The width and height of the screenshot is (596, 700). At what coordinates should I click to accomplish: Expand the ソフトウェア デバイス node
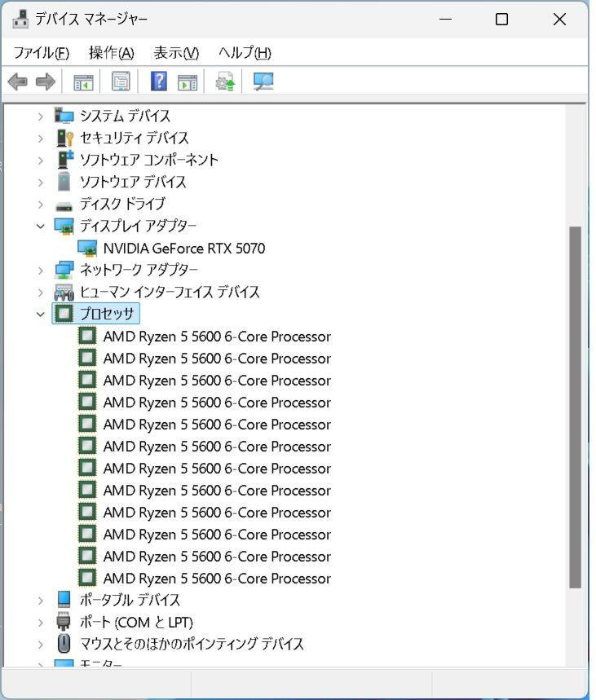click(x=41, y=183)
